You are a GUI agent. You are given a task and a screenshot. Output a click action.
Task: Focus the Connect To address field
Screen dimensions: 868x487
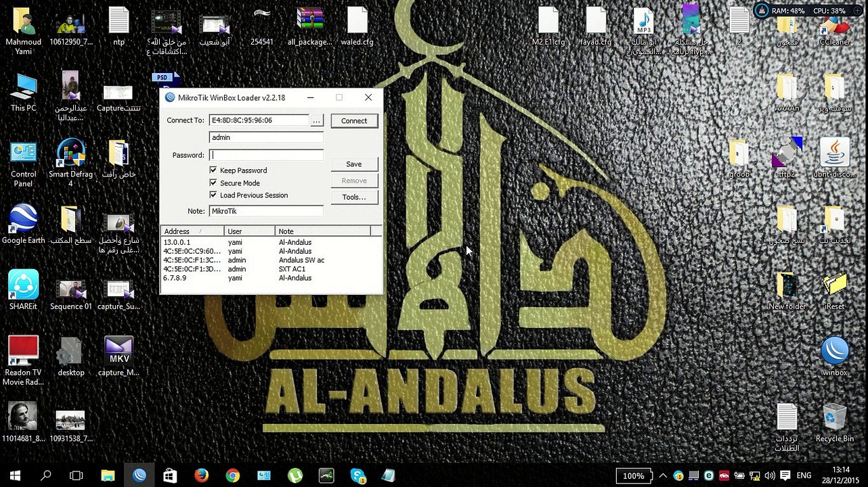pos(259,120)
